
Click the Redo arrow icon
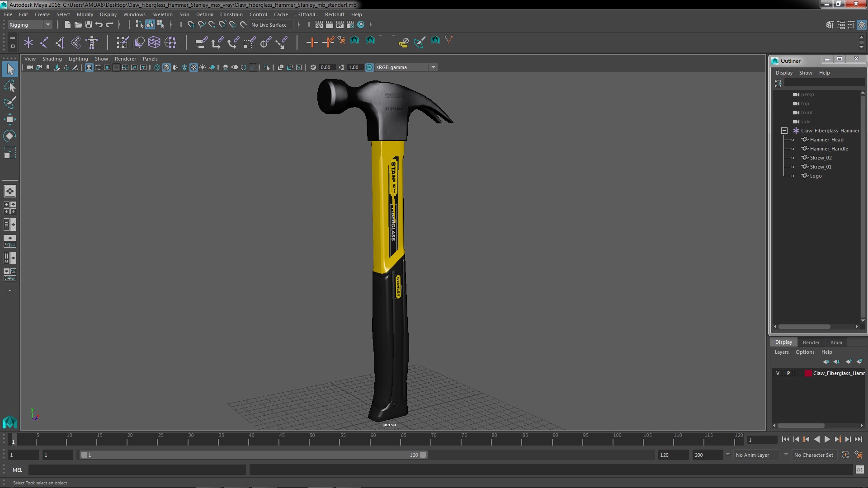pos(109,24)
